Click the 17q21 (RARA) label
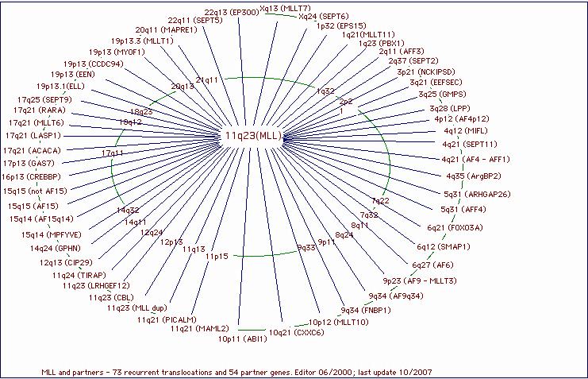The width and height of the screenshot is (588, 379). point(40,110)
